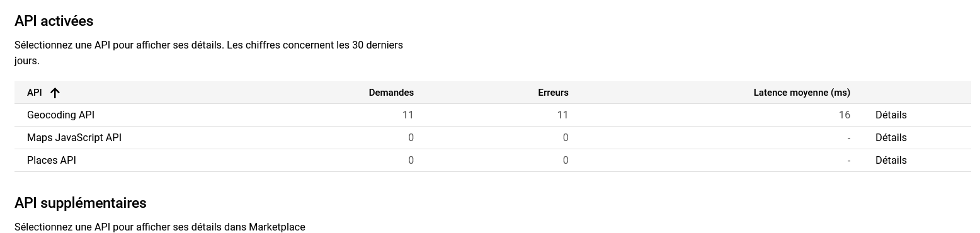This screenshot has width=980, height=233.
Task: Sort the table by the API column header
Action: coord(35,93)
